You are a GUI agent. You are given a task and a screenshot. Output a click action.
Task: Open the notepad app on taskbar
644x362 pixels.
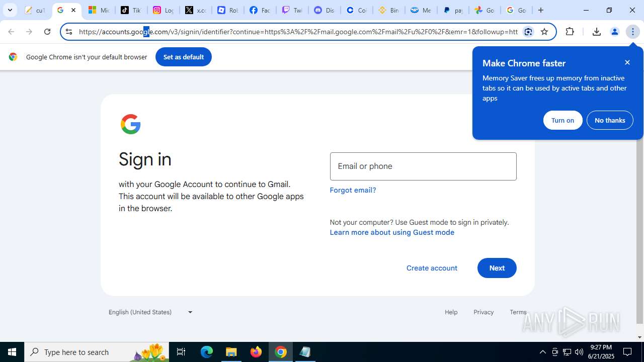(305, 352)
